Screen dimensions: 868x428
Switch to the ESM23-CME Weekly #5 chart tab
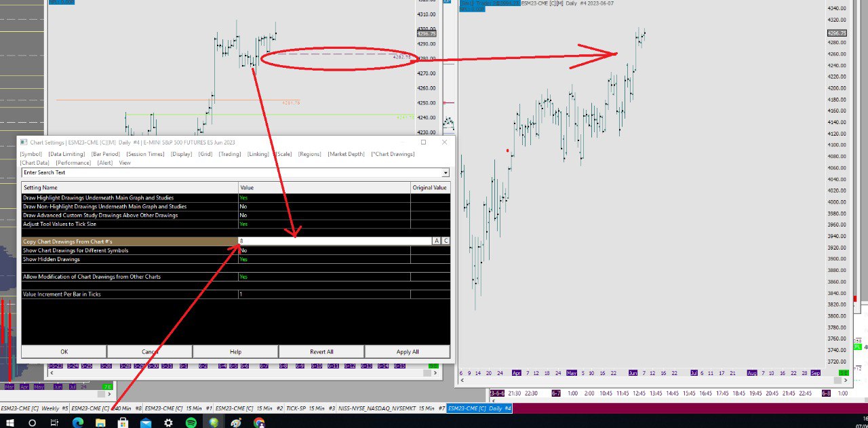(35, 408)
